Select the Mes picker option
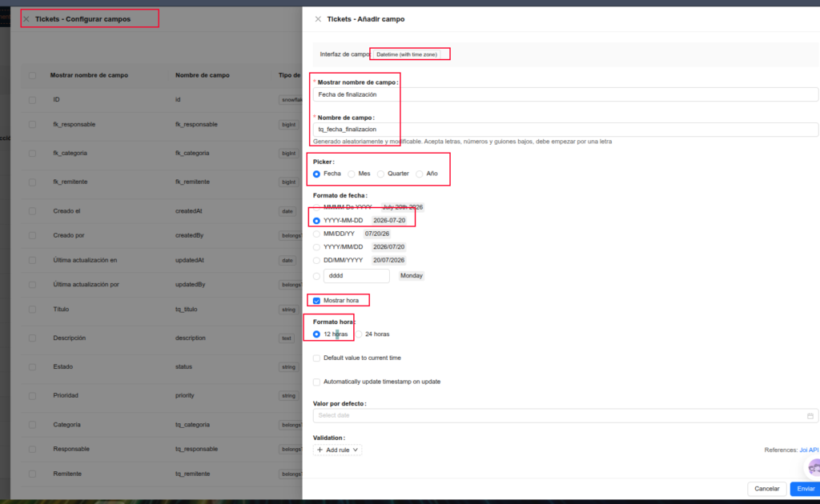Image resolution: width=820 pixels, height=504 pixels. pyautogui.click(x=352, y=174)
